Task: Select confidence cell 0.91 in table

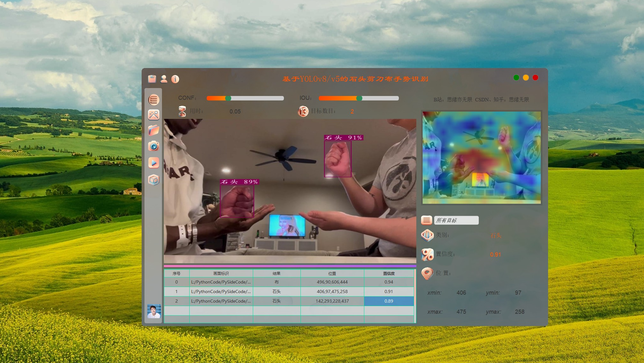Action: point(389,291)
